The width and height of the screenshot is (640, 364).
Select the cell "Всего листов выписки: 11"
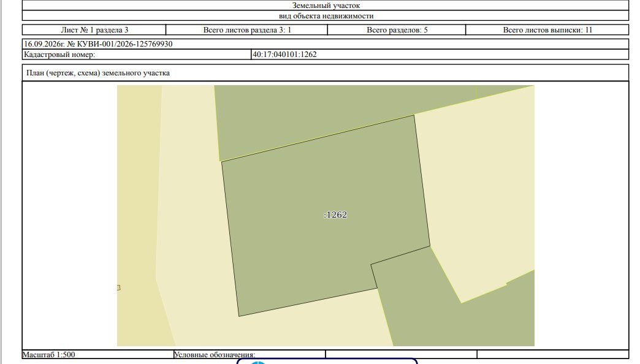[x=547, y=30]
